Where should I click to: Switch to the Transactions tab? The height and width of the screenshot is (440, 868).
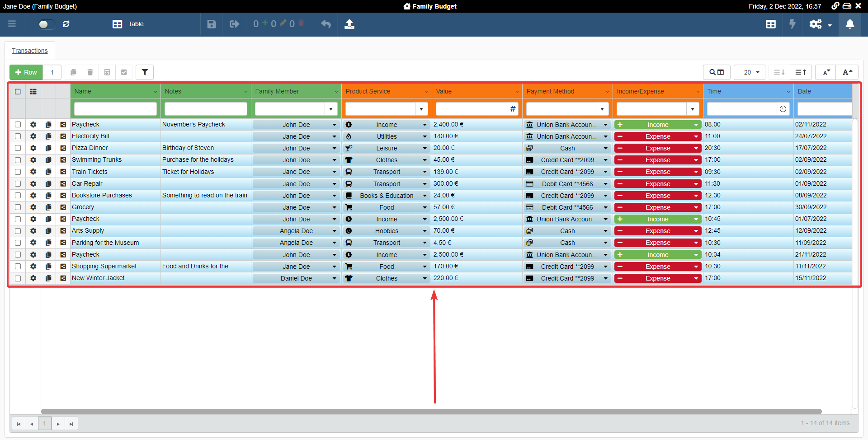coord(30,51)
